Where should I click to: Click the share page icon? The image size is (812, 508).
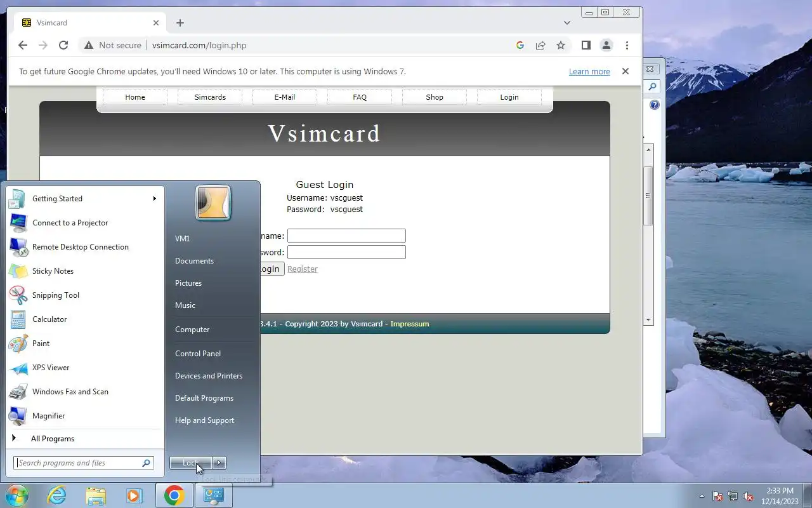540,45
